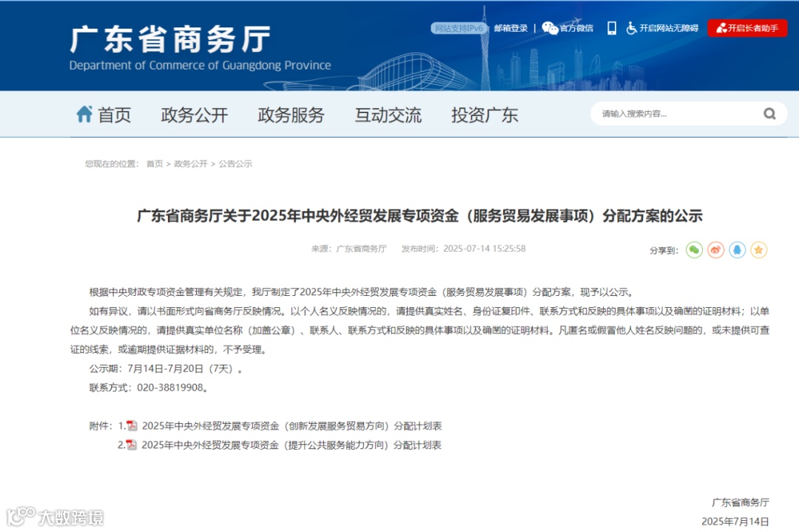Click the accessibility wheelchair icon
Screen dimensions: 799x532
point(631,28)
